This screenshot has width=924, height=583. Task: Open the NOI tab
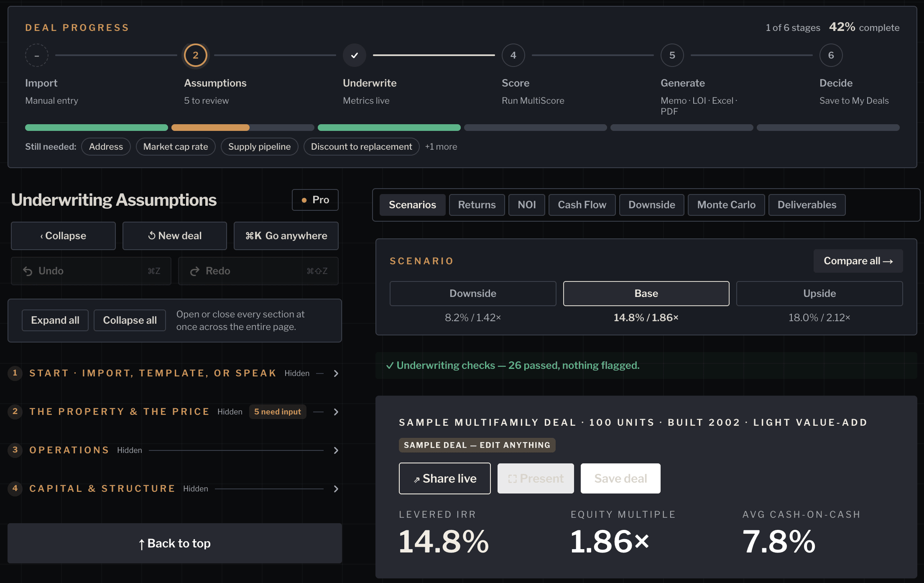tap(527, 205)
